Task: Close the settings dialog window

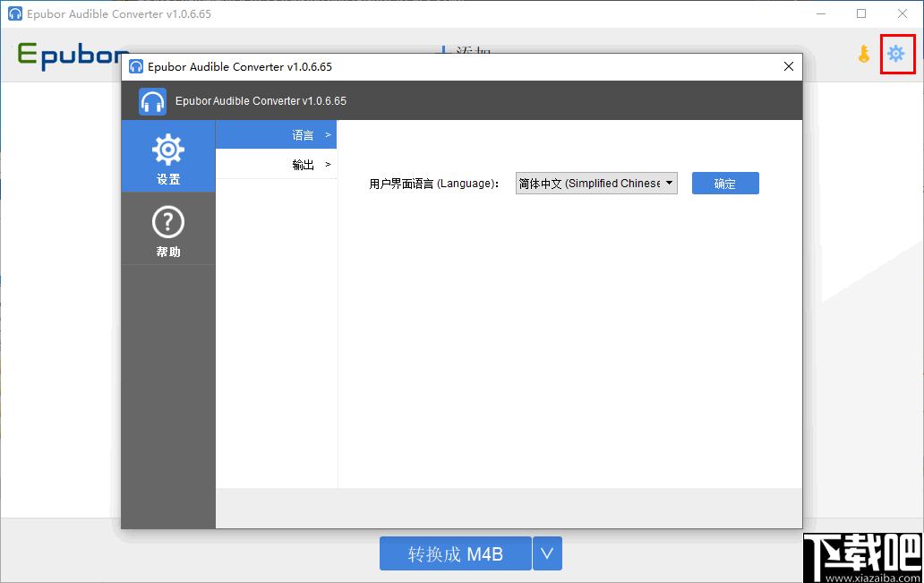Action: click(789, 66)
